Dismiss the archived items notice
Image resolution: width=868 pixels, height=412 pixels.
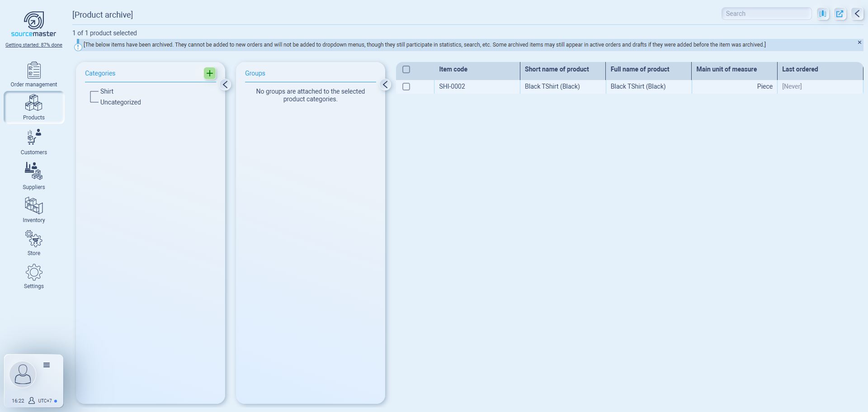(859, 43)
